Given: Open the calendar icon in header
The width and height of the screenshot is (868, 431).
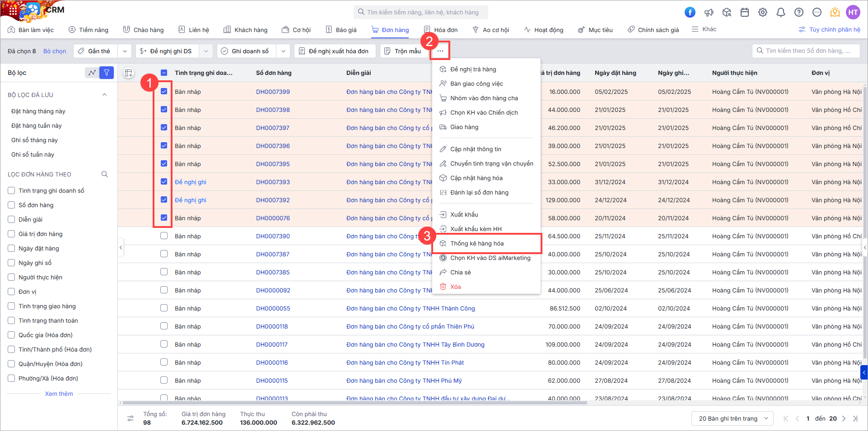Looking at the screenshot, I should (x=745, y=13).
